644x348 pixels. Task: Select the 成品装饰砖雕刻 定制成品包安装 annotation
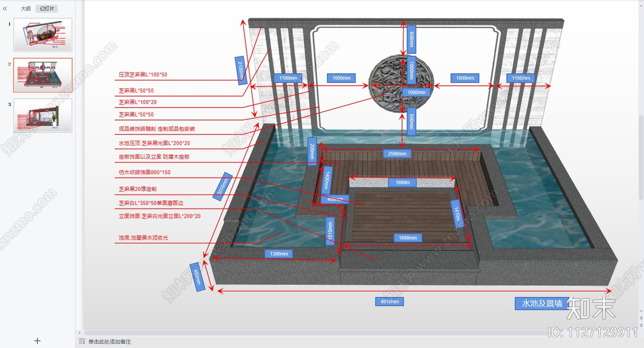(x=157, y=129)
